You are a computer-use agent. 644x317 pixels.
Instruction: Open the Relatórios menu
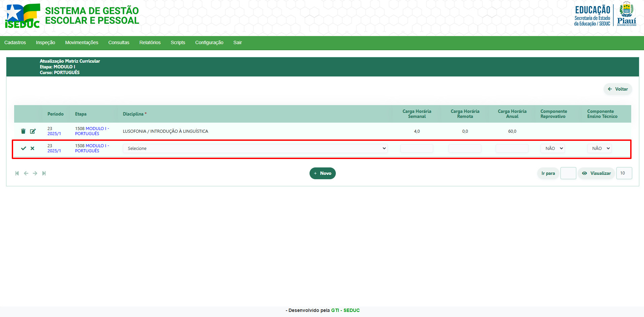click(x=150, y=42)
